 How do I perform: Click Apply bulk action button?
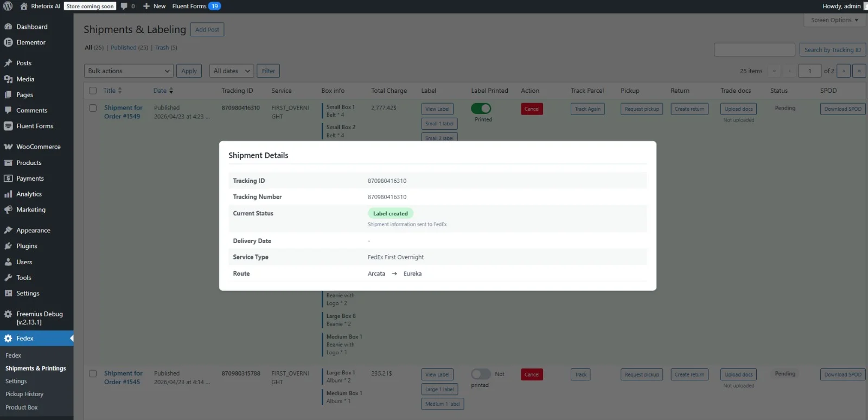(189, 71)
